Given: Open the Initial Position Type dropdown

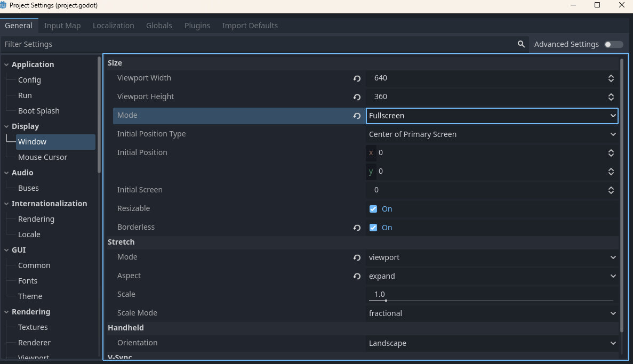Looking at the screenshot, I should [492, 134].
